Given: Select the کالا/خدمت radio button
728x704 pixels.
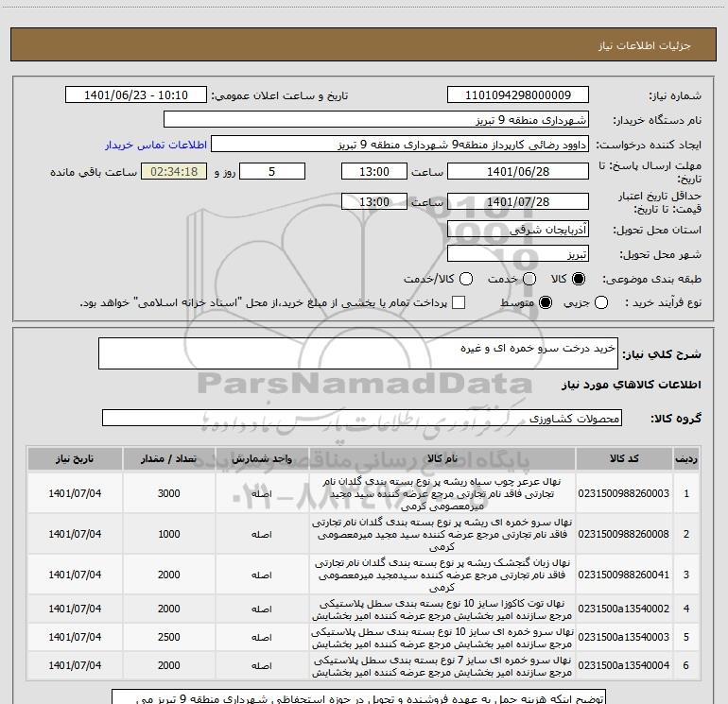Looking at the screenshot, I should [466, 279].
